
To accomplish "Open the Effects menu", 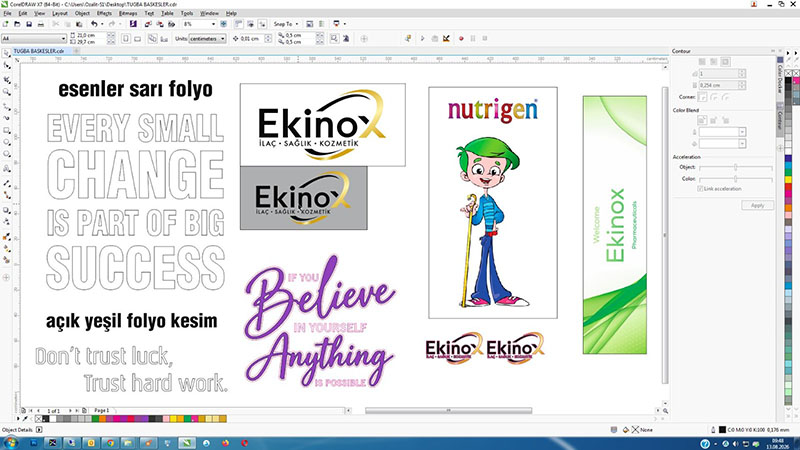I will click(104, 13).
